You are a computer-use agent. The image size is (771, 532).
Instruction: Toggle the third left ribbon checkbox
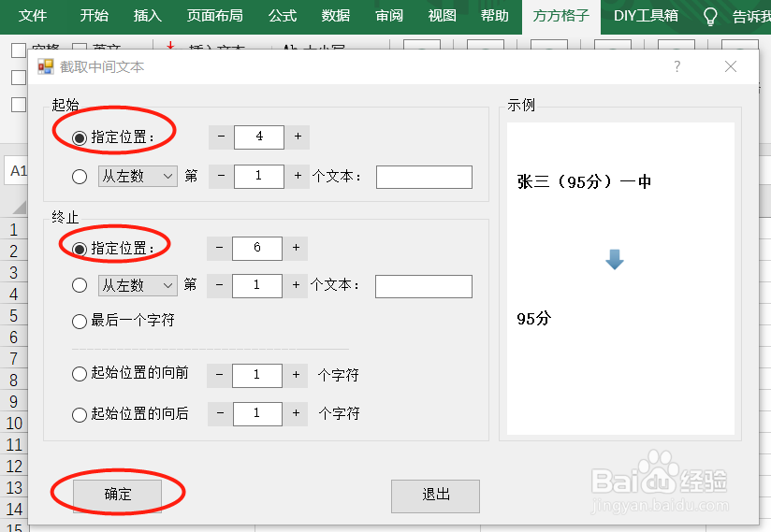[19, 105]
